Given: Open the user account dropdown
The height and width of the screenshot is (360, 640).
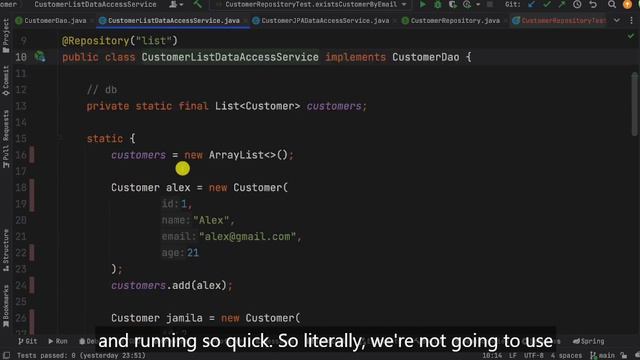Looking at the screenshot, I should point(176,4).
